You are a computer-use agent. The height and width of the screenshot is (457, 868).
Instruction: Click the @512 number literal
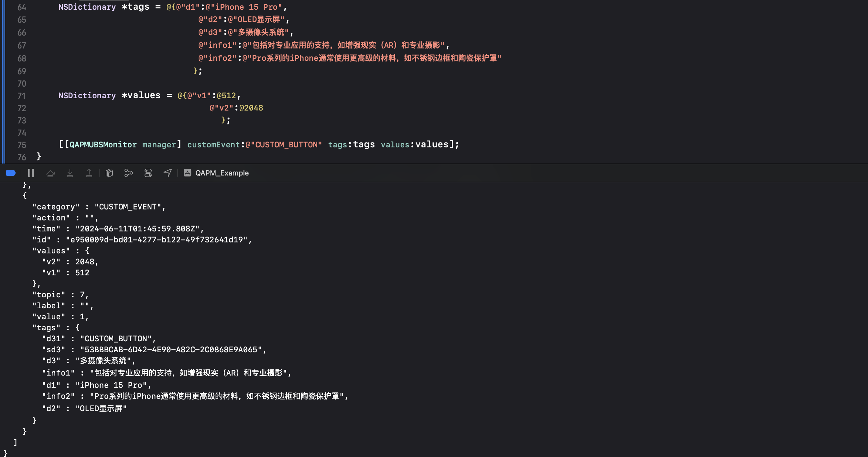tap(226, 96)
